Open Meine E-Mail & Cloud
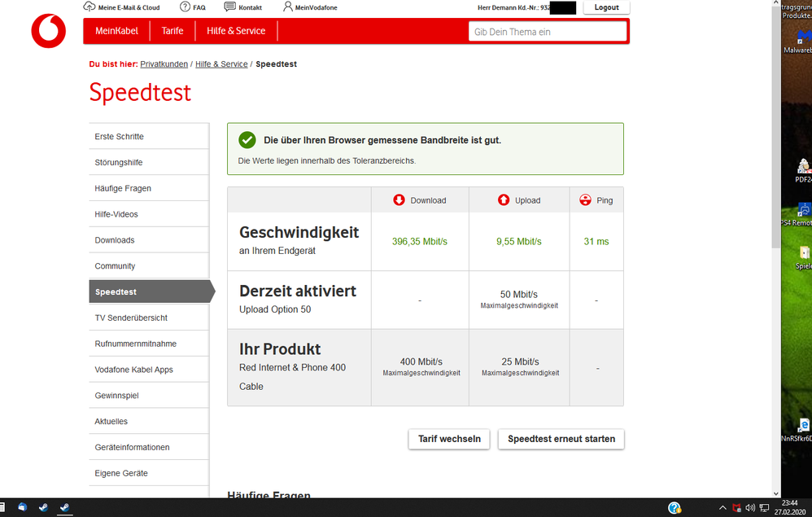The width and height of the screenshot is (812, 517). point(122,7)
